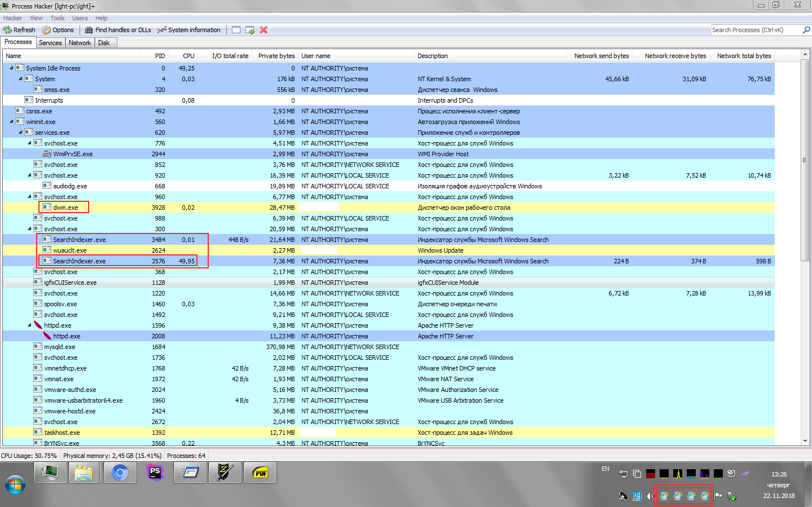
Task: Click Safely Remove Hardware tray icon
Action: (732, 496)
